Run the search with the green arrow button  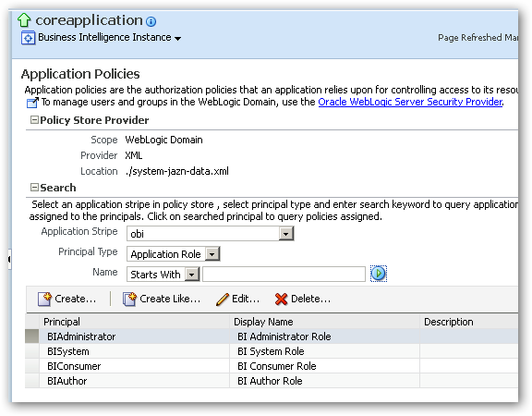379,274
